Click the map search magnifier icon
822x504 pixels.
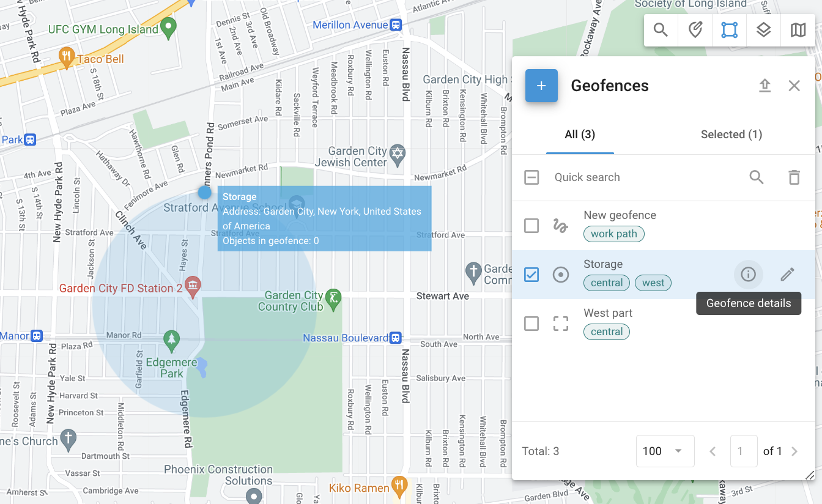661,30
